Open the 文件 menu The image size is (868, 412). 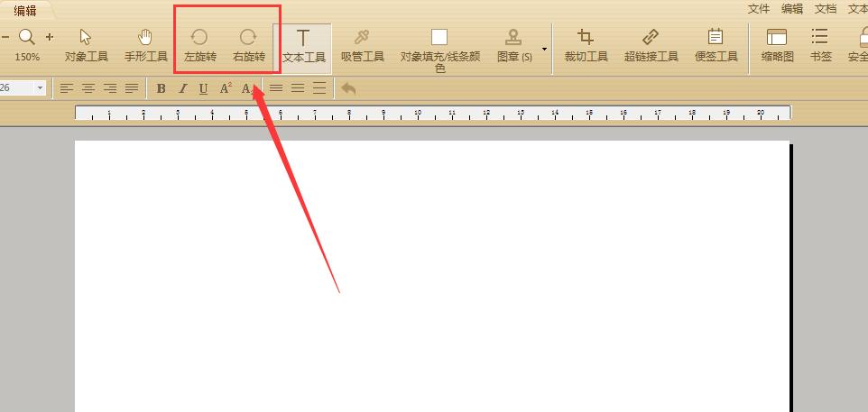click(x=759, y=9)
